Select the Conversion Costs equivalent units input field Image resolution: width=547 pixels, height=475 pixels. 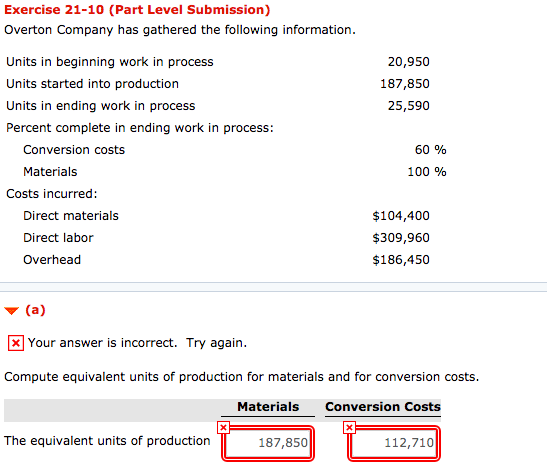coord(394,443)
